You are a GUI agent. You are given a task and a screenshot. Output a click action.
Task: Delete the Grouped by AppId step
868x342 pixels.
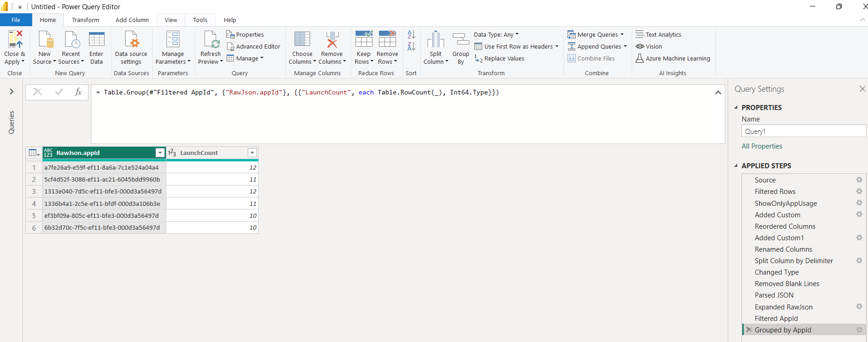click(749, 330)
